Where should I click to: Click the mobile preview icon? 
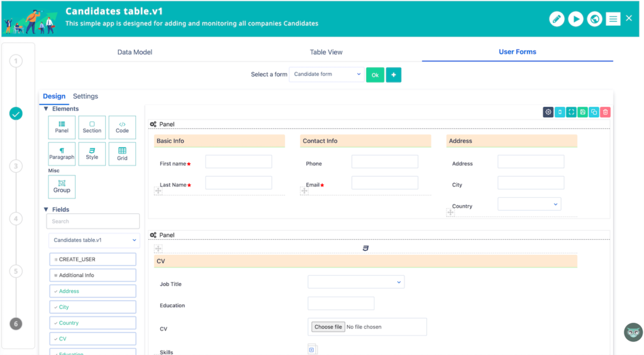click(559, 112)
